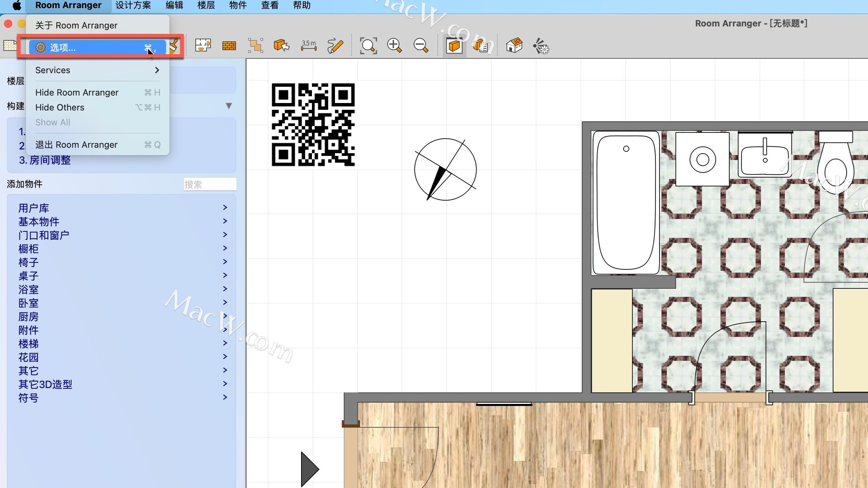Viewport: 868px width, 488px height.
Task: Open the 编辑 menu
Action: pyautogui.click(x=174, y=5)
